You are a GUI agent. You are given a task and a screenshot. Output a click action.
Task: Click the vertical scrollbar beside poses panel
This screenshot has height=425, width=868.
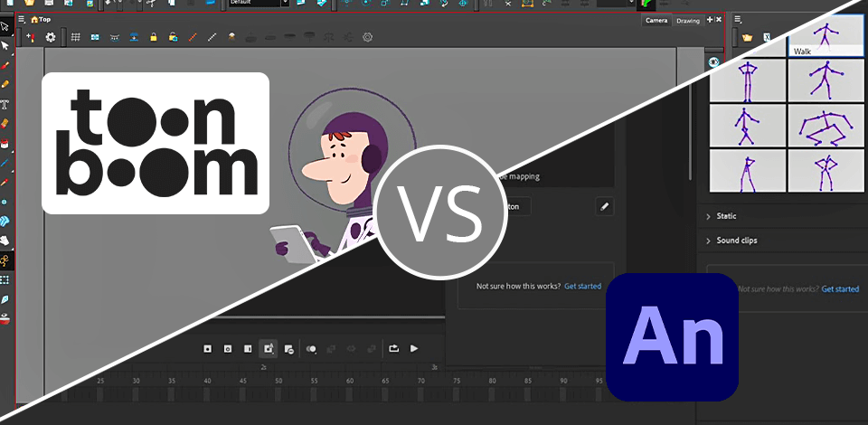(690, 133)
